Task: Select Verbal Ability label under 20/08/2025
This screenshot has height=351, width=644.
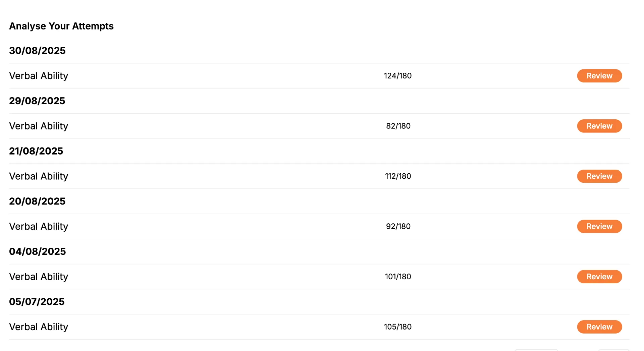Action: tap(39, 226)
